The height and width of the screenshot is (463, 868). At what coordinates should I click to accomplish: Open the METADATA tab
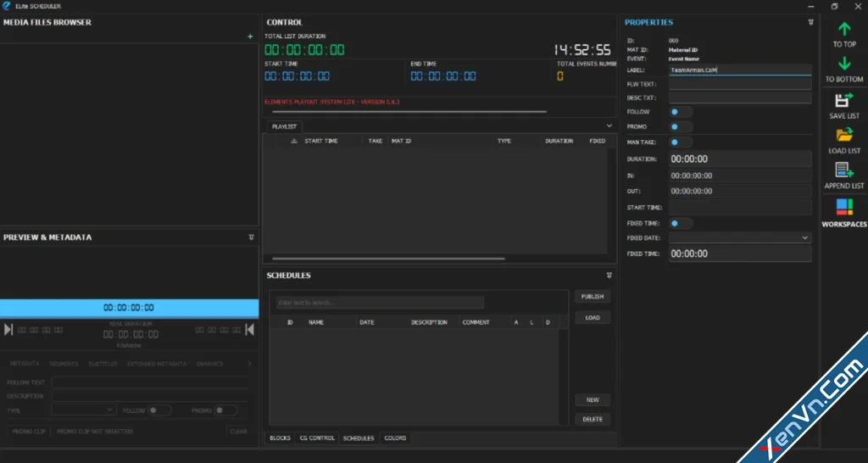click(x=25, y=364)
